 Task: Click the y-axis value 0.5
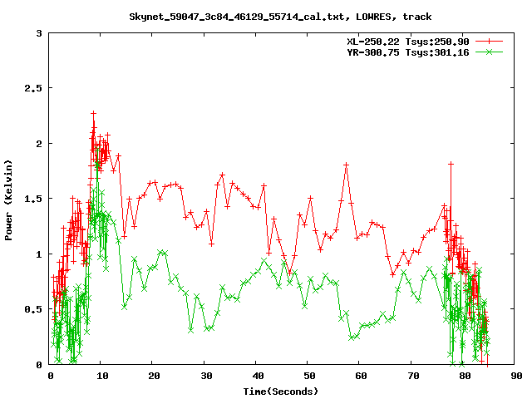[x=33, y=309]
